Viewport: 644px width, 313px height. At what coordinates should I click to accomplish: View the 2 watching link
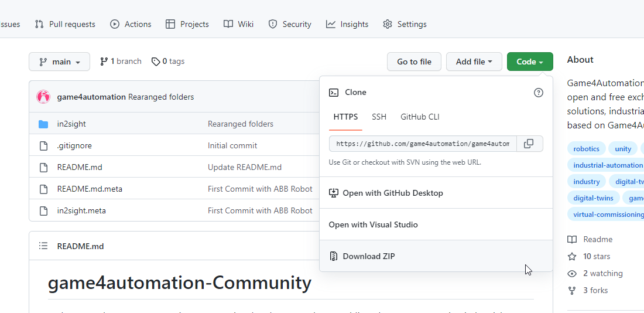[595, 274]
